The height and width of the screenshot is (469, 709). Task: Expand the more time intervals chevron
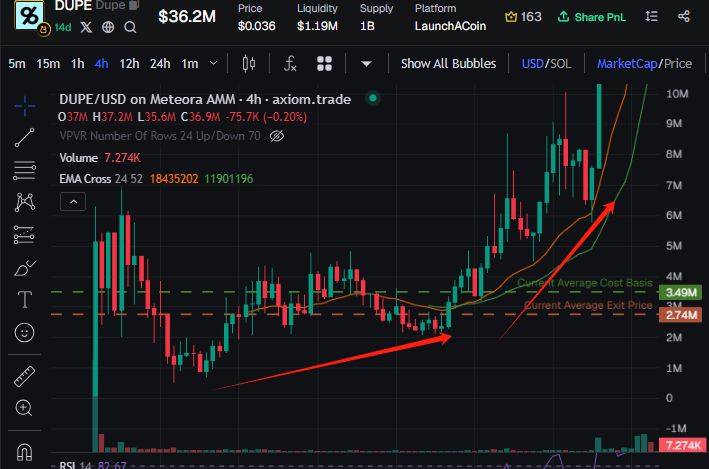tap(214, 63)
